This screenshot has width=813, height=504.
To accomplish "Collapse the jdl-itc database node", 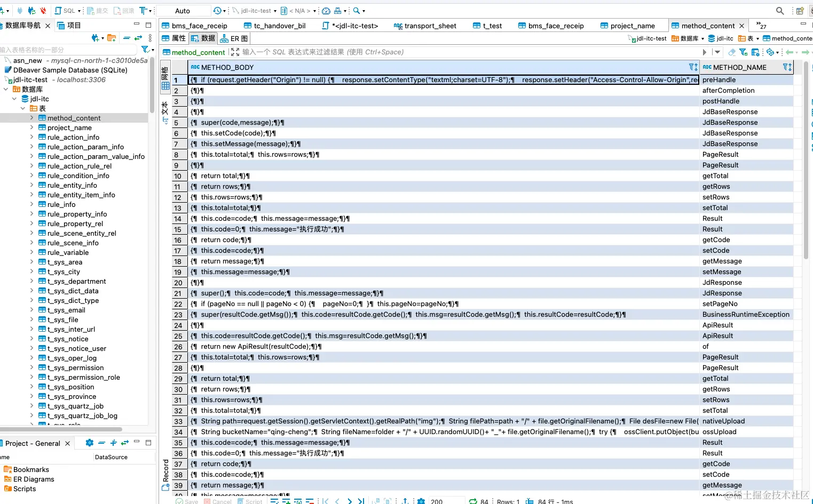I will click(x=14, y=99).
